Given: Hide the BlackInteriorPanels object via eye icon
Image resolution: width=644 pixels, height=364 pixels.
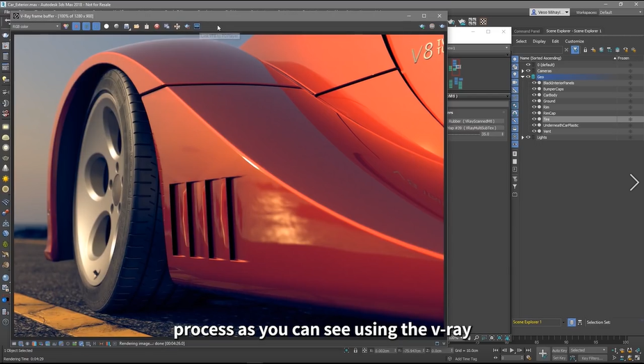Looking at the screenshot, I should pyautogui.click(x=534, y=83).
